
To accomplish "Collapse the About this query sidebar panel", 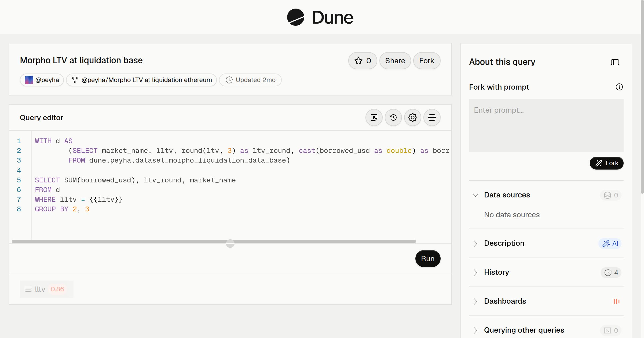I will (615, 62).
